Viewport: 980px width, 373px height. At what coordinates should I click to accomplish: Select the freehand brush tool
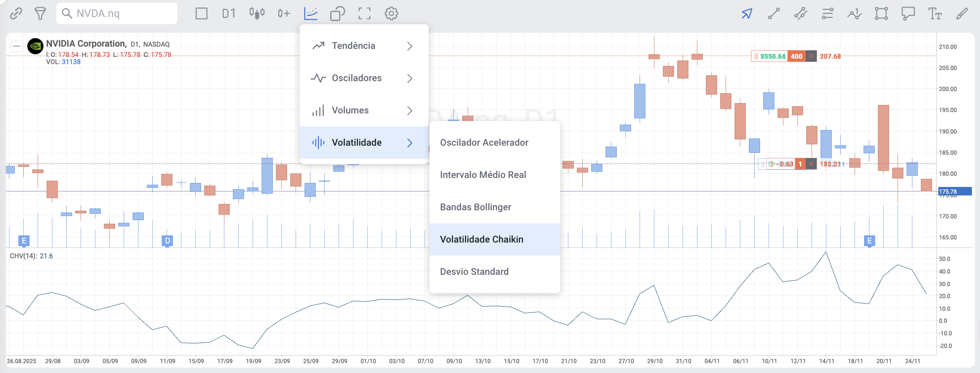tap(962, 13)
